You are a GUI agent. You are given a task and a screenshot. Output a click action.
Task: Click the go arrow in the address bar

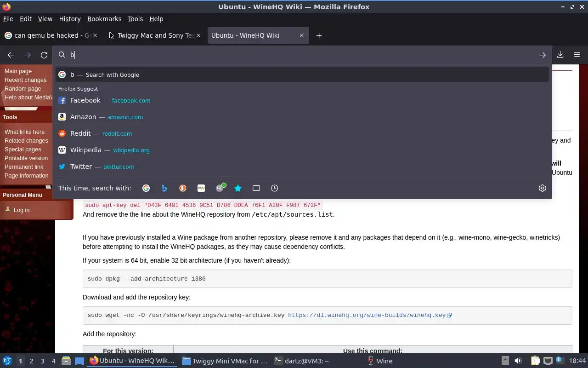(543, 55)
